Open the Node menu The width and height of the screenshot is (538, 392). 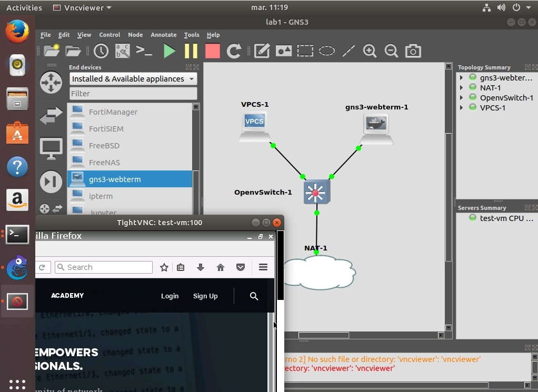tap(135, 35)
